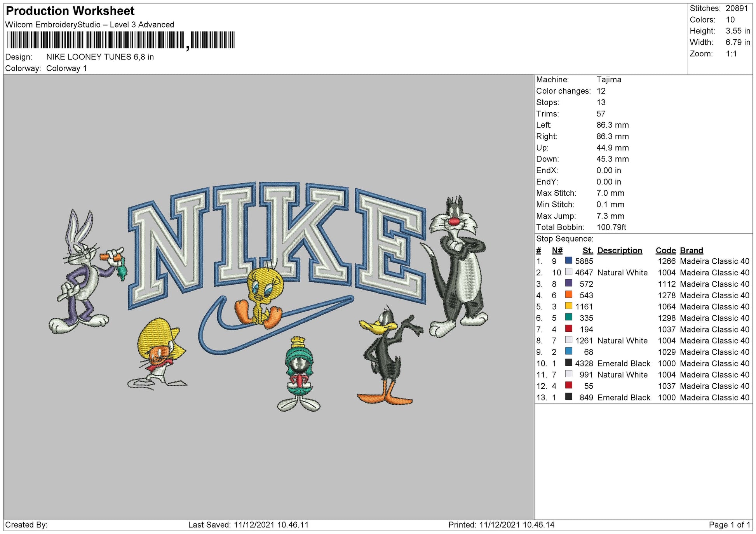Click the Code column header

(x=665, y=250)
